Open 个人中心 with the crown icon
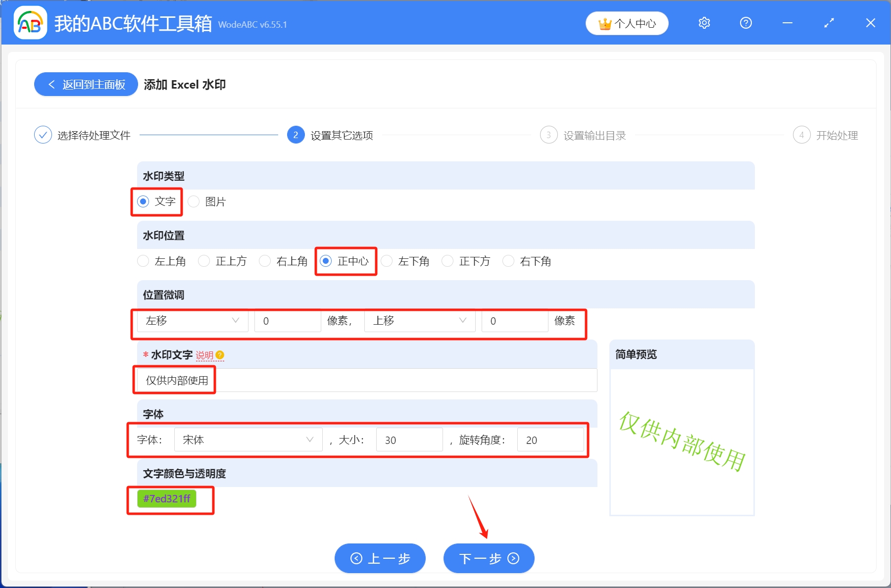 click(627, 23)
